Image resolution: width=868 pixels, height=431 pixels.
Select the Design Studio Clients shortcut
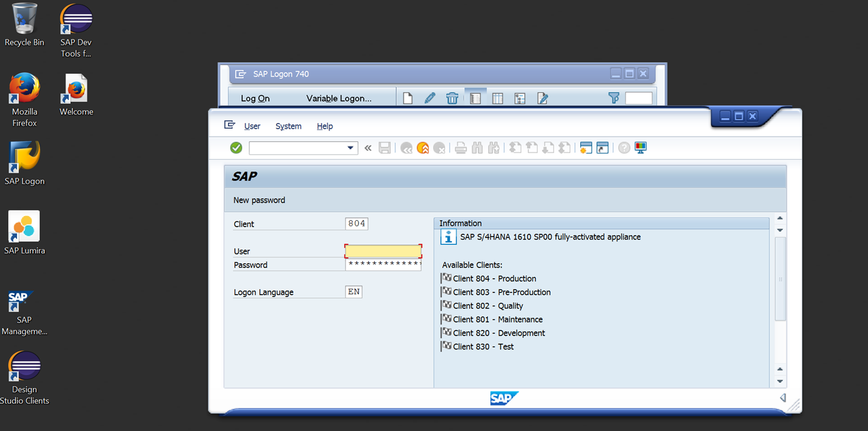24,378
